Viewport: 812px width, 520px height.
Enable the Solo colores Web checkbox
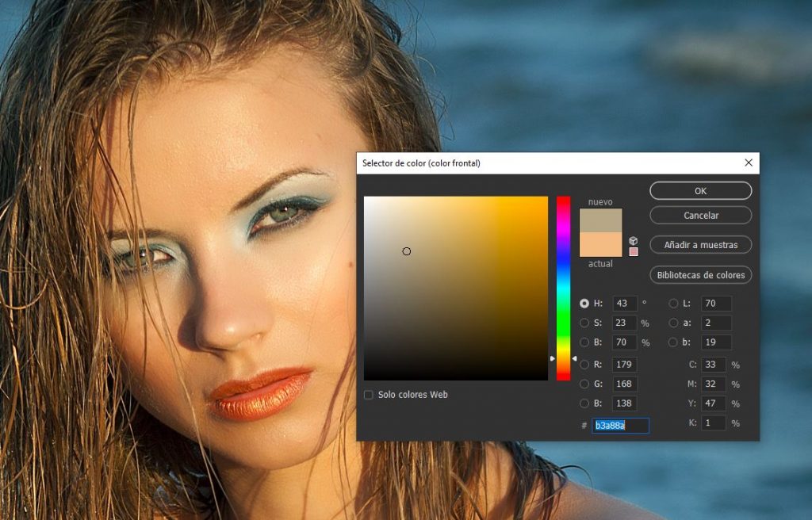[x=369, y=395]
